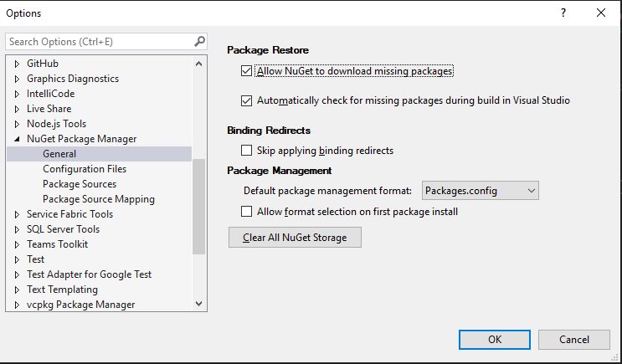The height and width of the screenshot is (364, 622).
Task: Open Configuration Files page
Action: 85,169
